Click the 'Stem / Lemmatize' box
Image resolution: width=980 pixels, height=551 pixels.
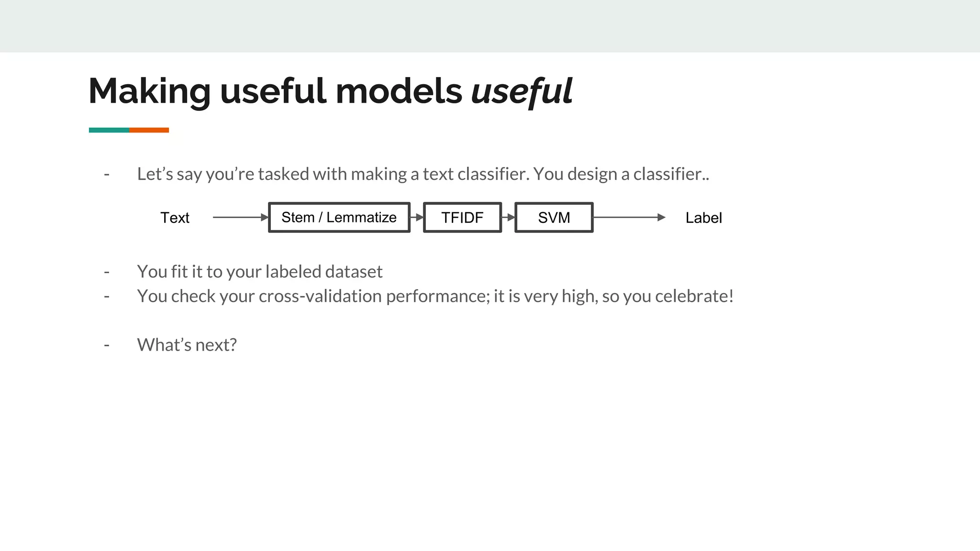coord(339,218)
